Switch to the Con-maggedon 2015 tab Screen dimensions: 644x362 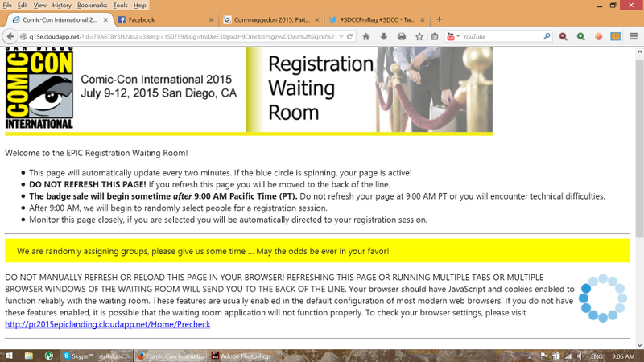271,19
